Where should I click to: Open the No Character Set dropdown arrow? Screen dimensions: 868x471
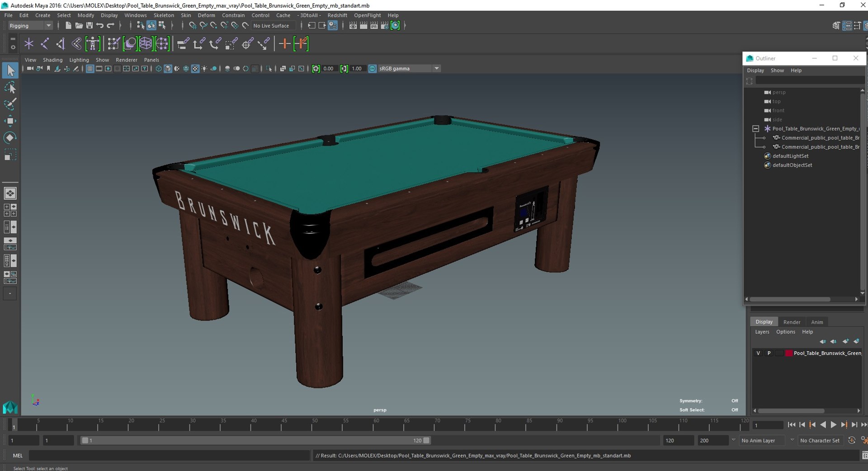pos(792,440)
